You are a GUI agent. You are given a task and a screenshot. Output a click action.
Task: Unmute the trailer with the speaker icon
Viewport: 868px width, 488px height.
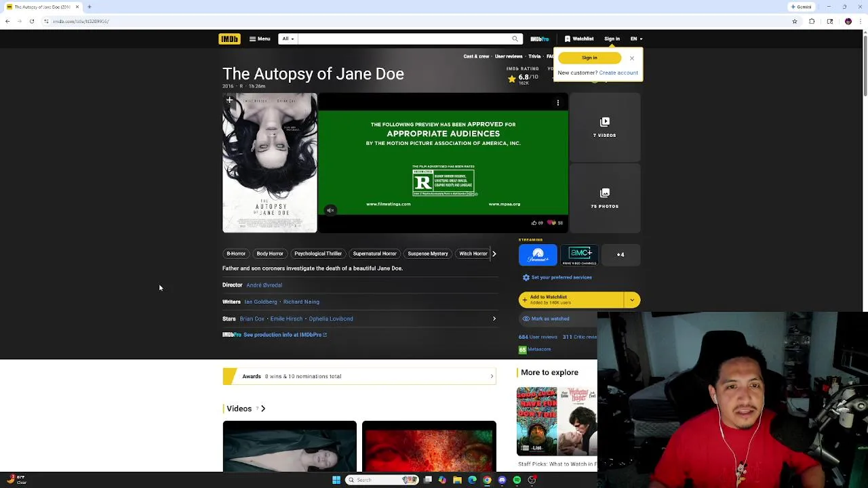pos(330,210)
